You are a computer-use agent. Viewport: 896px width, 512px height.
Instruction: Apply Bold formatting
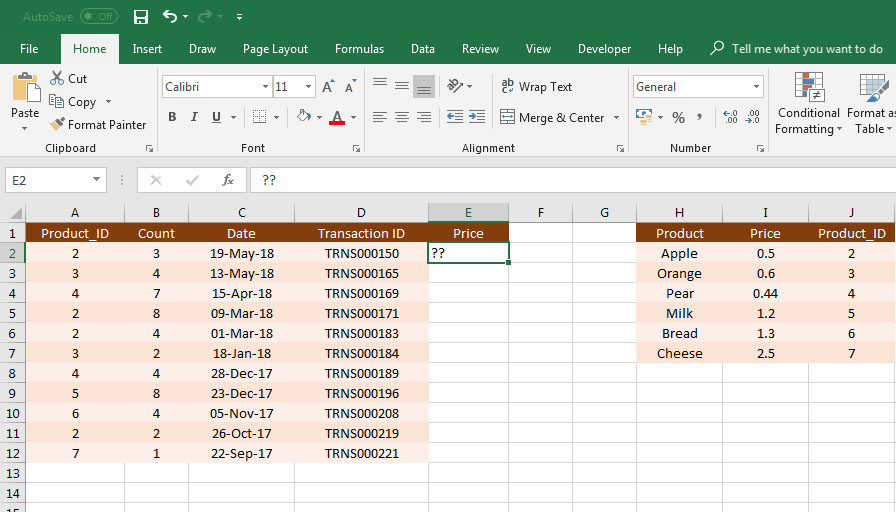(x=172, y=117)
